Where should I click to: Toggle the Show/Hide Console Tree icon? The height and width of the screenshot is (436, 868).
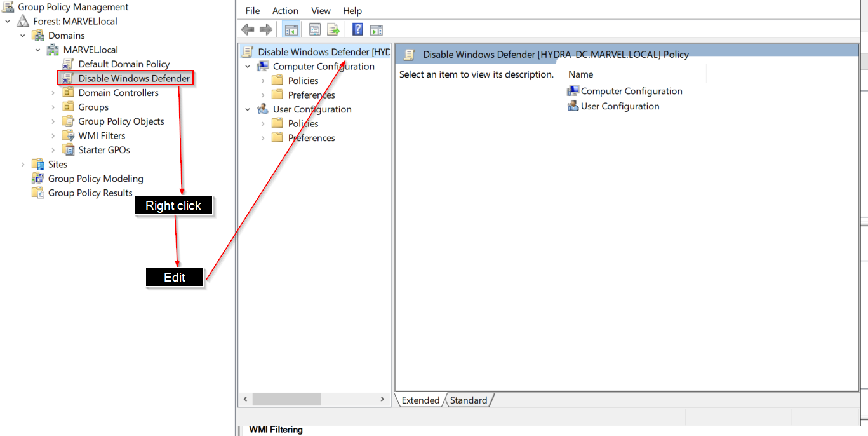click(291, 29)
